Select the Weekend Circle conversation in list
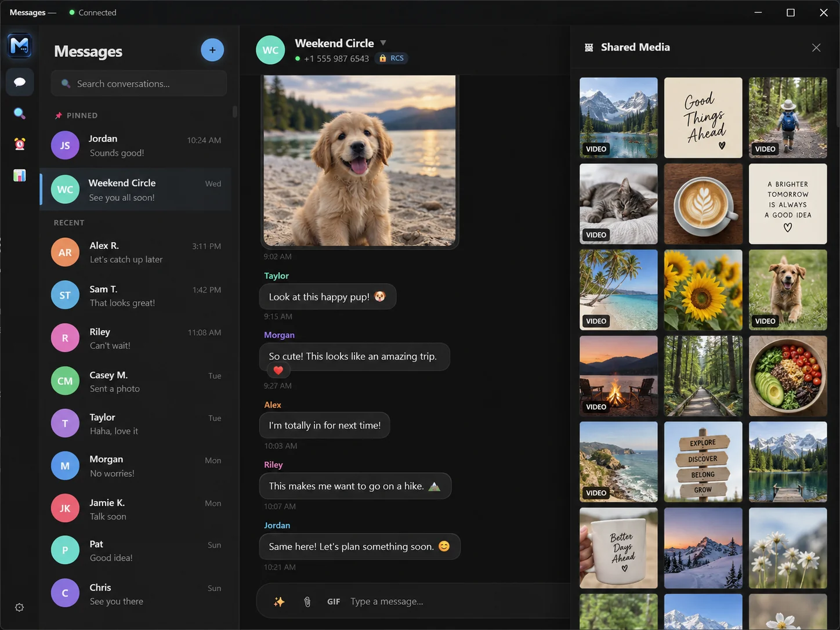This screenshot has height=630, width=840. pos(136,190)
